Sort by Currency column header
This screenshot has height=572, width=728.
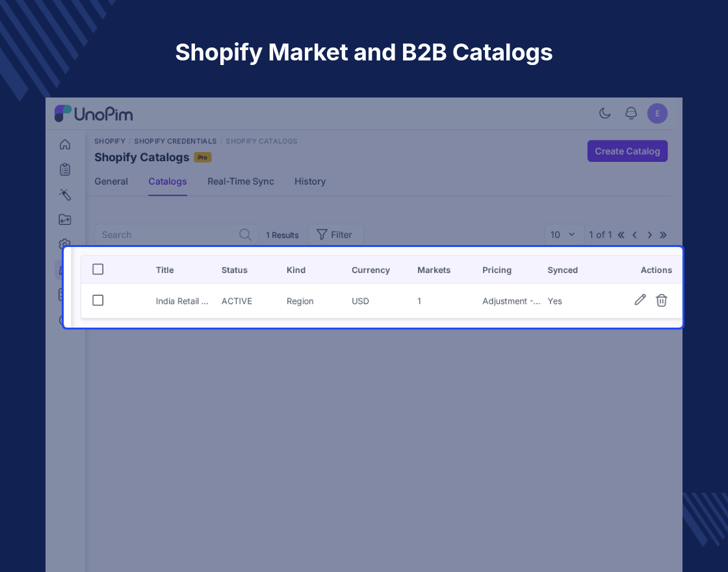370,270
